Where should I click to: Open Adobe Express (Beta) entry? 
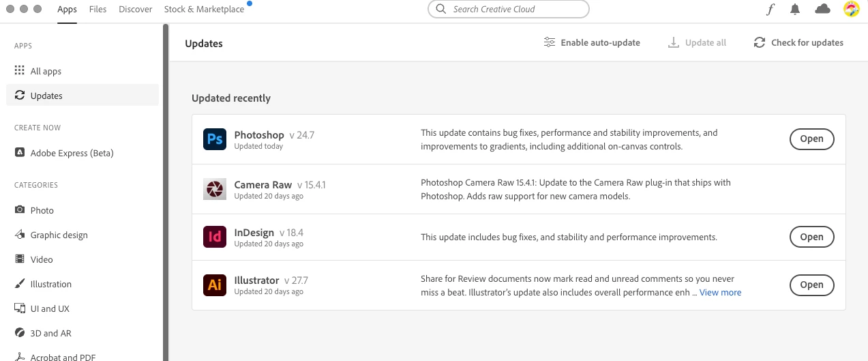pyautogui.click(x=83, y=153)
